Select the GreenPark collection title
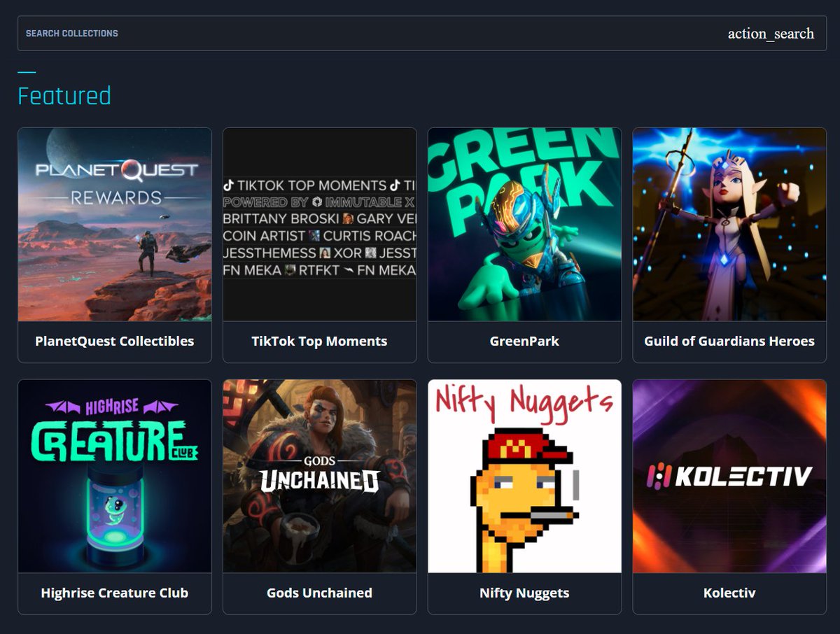840x634 pixels. click(x=524, y=341)
